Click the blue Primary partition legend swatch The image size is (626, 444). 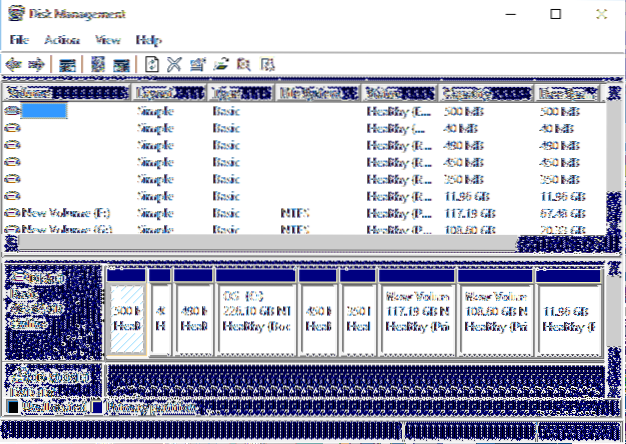(95, 408)
